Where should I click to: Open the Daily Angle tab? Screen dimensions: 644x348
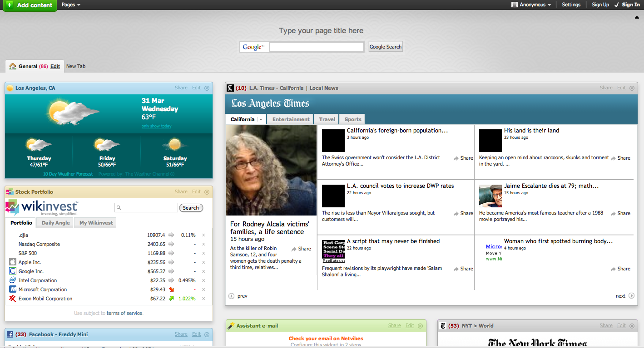coord(56,223)
